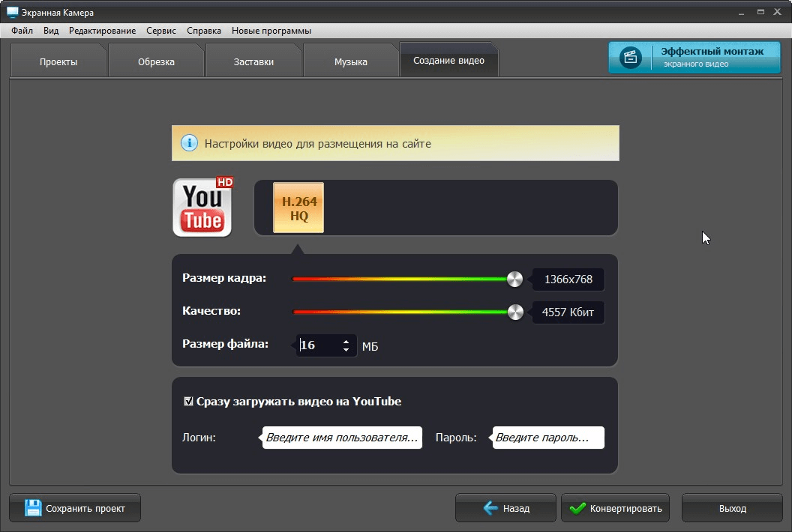The height and width of the screenshot is (532, 792).
Task: Click the Логин username input field
Action: pos(342,438)
